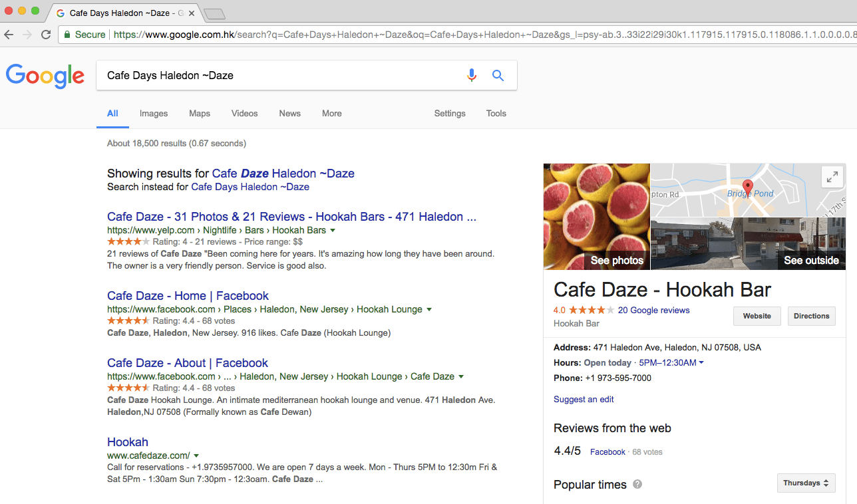Viewport: 857px width, 504px height.
Task: Click the red map pin marker
Action: (x=747, y=188)
